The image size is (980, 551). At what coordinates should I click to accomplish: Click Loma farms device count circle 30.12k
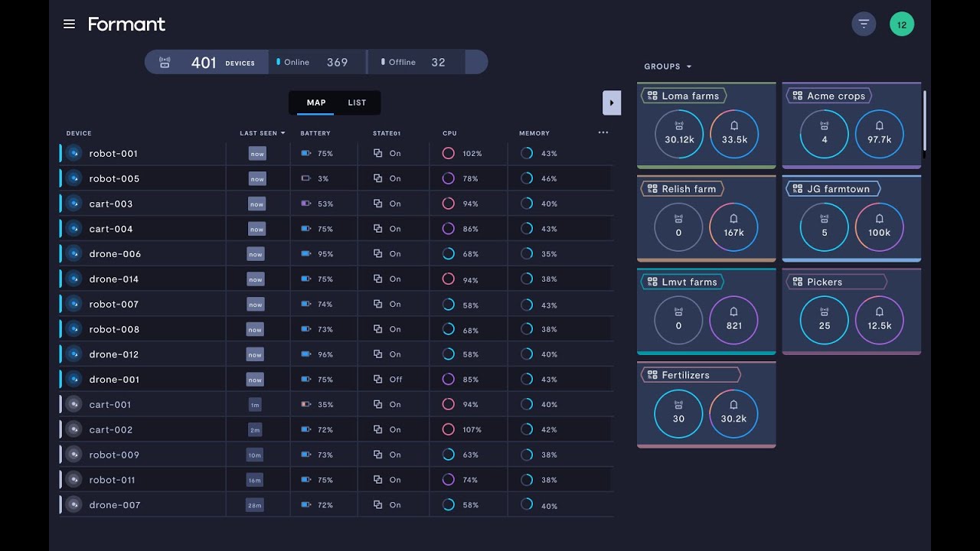[679, 134]
